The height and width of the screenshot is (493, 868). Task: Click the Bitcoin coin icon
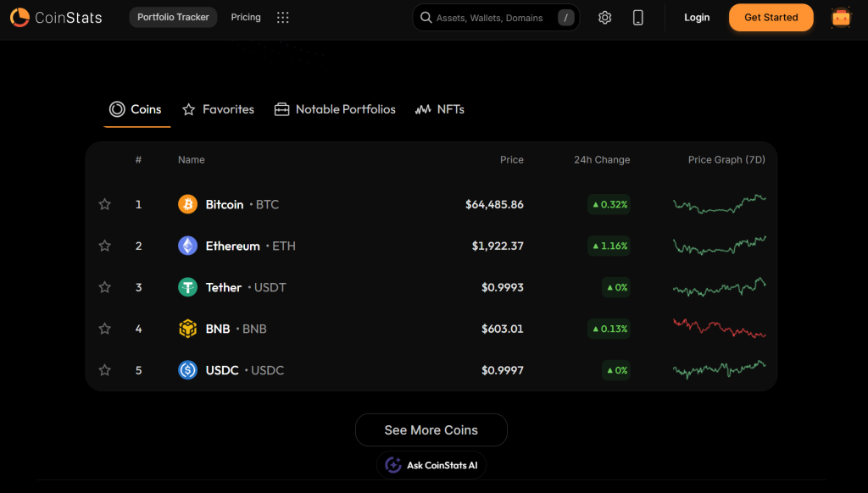187,204
